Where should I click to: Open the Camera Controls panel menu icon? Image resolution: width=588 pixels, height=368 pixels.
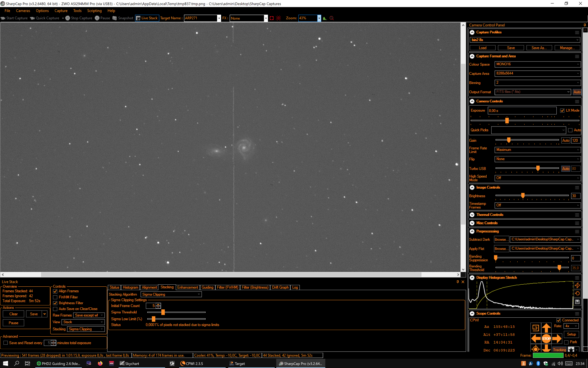577,101
